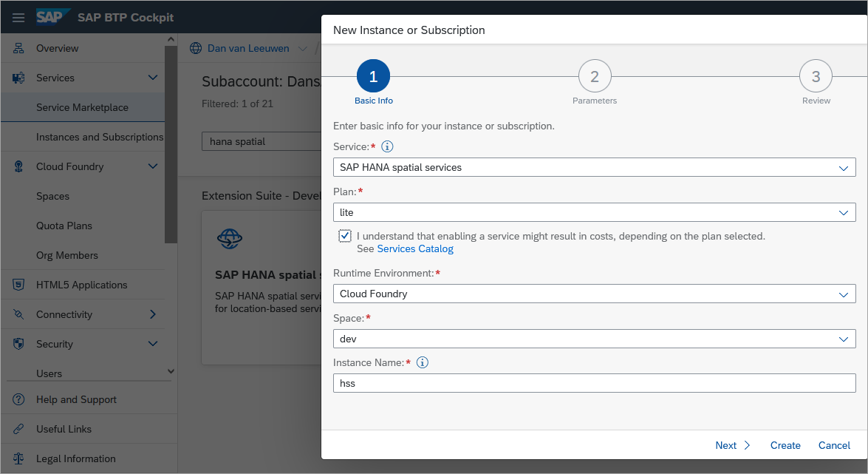Collapse the Services section chevron

point(153,78)
